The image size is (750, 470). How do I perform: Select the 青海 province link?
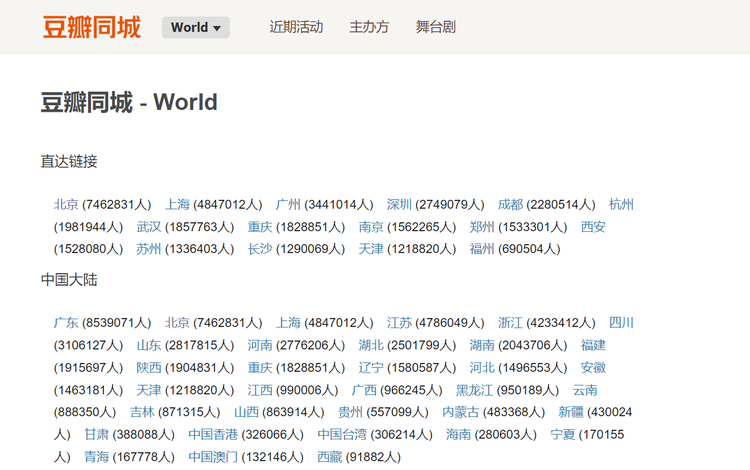(x=97, y=457)
